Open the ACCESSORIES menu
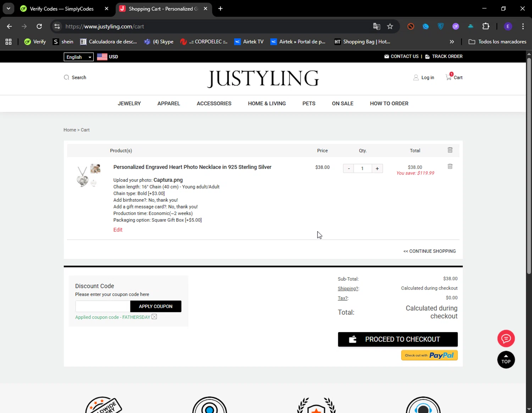 point(214,104)
